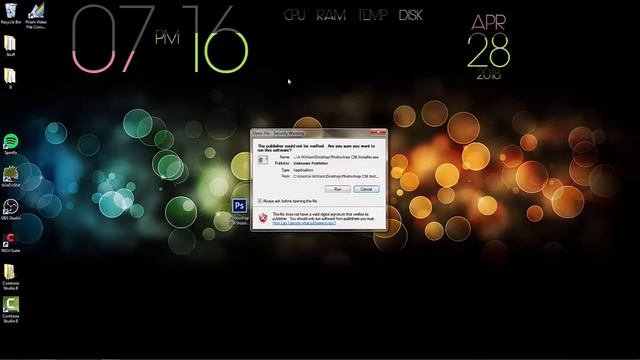Open the how-to-decide software link
The height and width of the screenshot is (360, 640).
coord(304,223)
